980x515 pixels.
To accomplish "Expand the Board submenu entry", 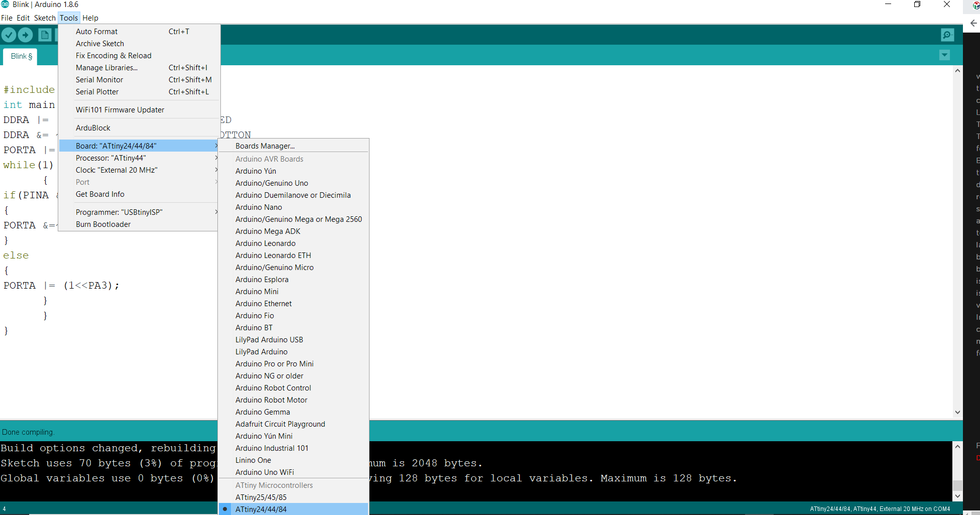I will 139,146.
